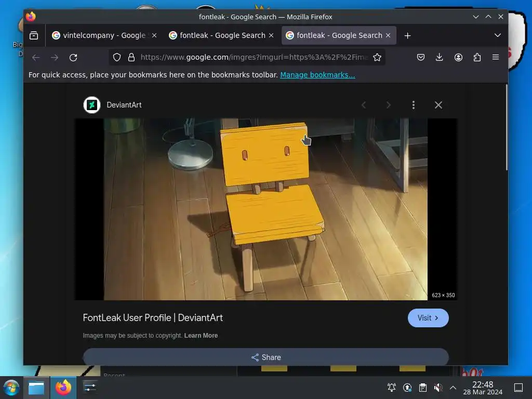This screenshot has height=399, width=532.
Task: Show previous image result
Action: pos(363,105)
